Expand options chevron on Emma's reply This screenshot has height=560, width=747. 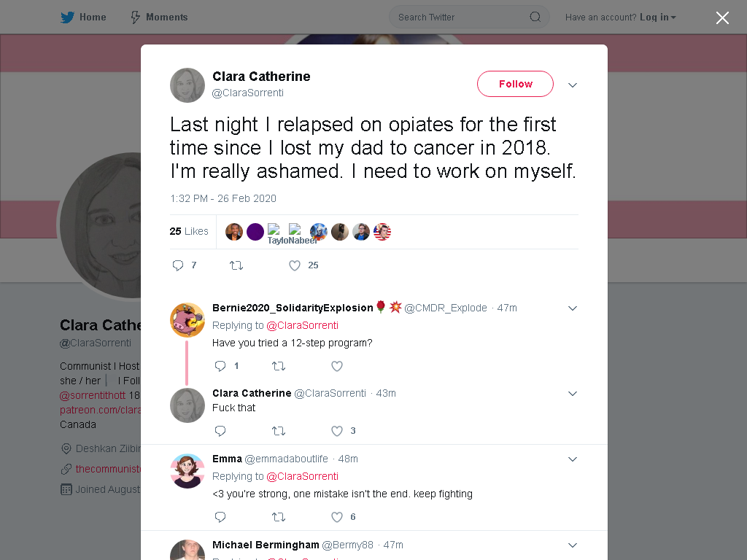[x=573, y=459]
